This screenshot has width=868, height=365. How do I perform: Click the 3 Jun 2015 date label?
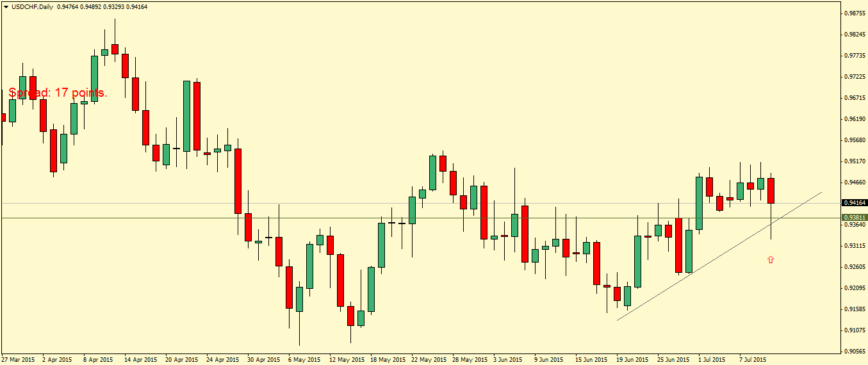tap(509, 359)
